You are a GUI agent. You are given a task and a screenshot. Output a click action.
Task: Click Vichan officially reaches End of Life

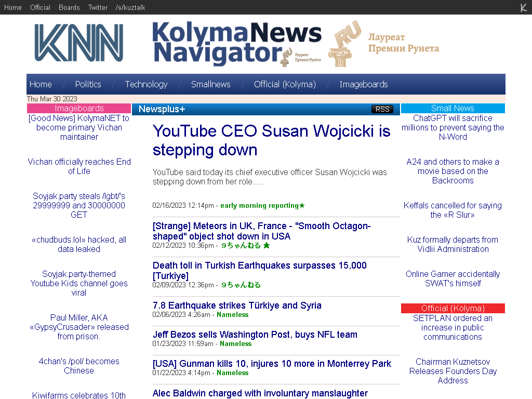pyautogui.click(x=79, y=166)
